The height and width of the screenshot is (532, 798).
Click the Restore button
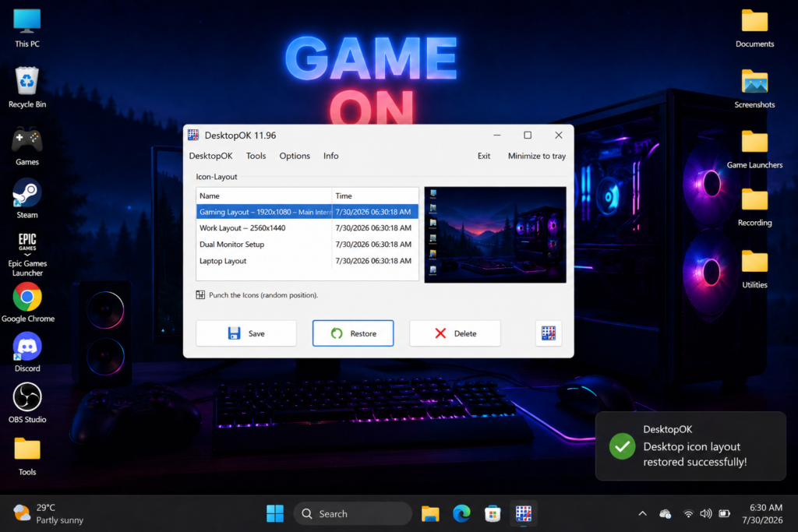point(353,333)
